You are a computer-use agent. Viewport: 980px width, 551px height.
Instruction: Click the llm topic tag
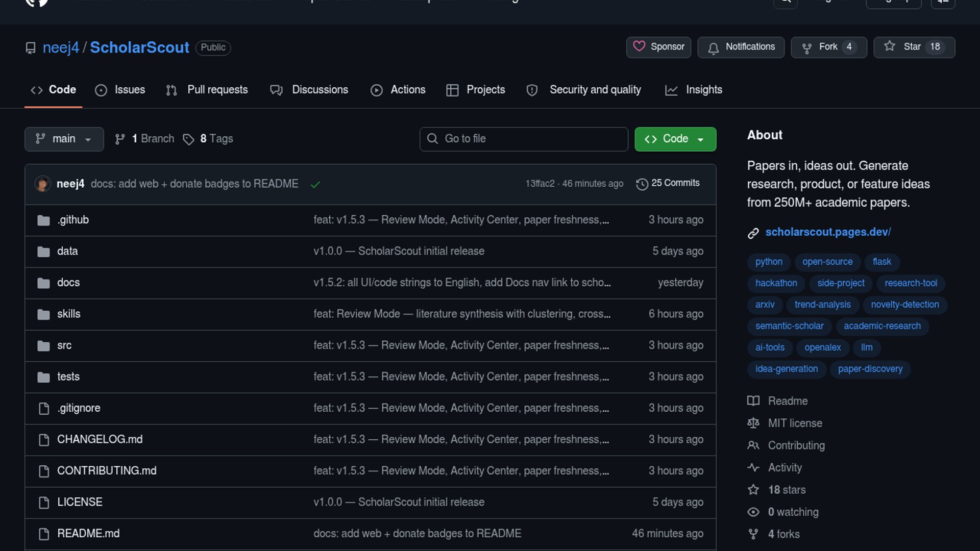[867, 347]
